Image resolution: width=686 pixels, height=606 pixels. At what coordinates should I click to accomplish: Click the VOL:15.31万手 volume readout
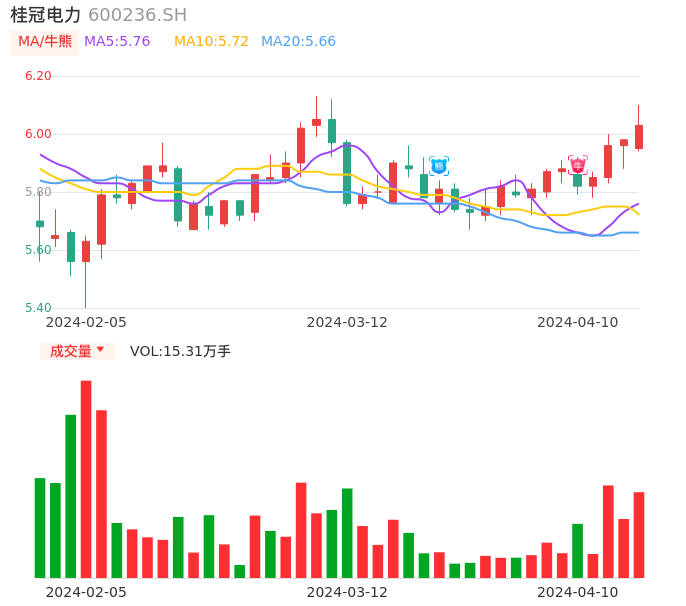coord(180,351)
